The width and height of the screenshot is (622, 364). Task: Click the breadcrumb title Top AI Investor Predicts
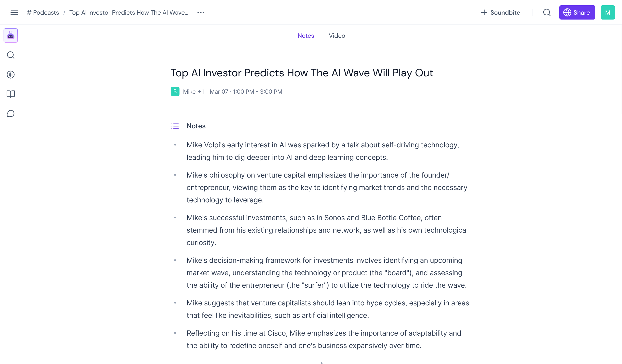[x=129, y=12]
